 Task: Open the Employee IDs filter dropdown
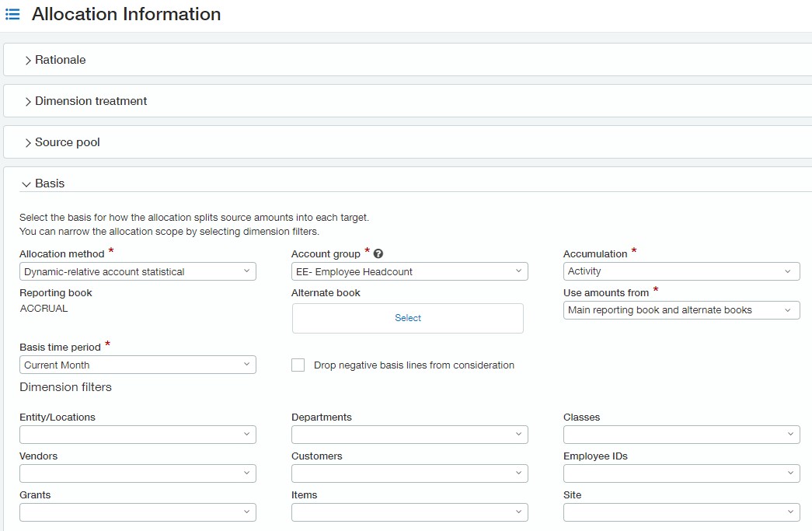click(681, 473)
